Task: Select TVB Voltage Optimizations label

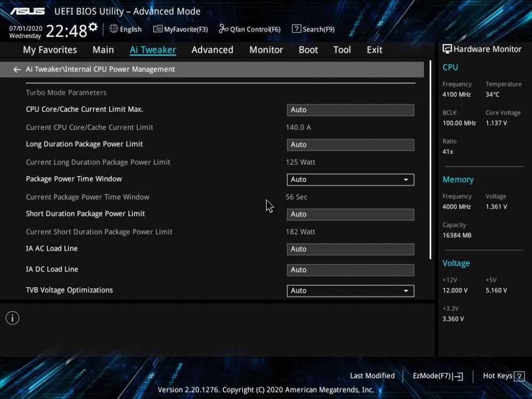Action: (x=69, y=290)
